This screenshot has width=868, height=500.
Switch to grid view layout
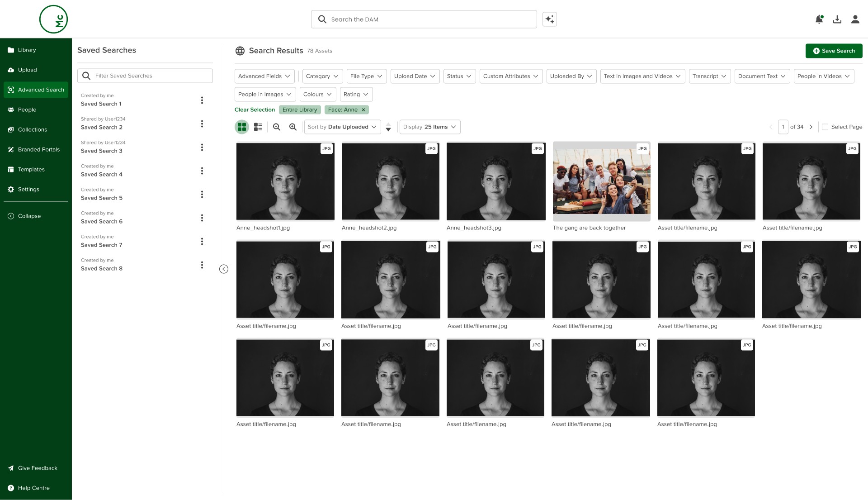tap(242, 127)
